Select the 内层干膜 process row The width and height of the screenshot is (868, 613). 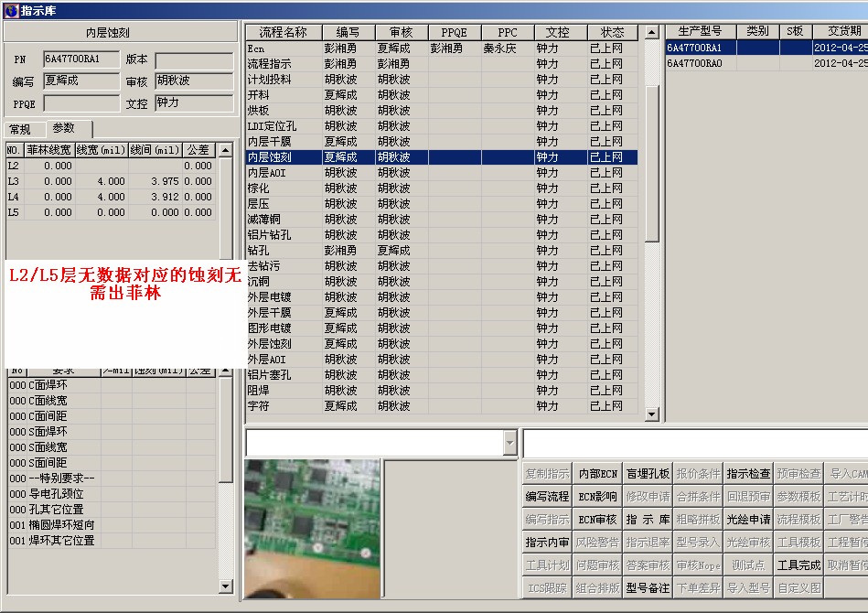tap(442, 142)
